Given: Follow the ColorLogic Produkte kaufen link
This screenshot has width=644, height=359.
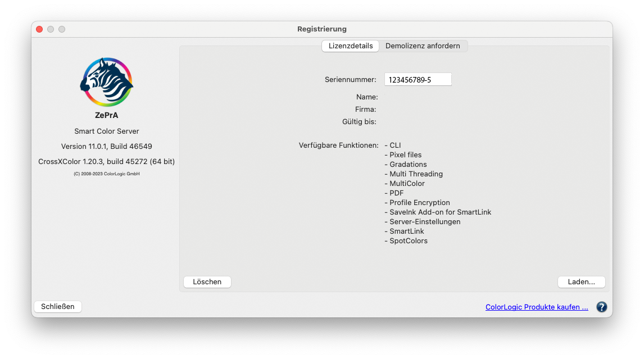Looking at the screenshot, I should [536, 307].
